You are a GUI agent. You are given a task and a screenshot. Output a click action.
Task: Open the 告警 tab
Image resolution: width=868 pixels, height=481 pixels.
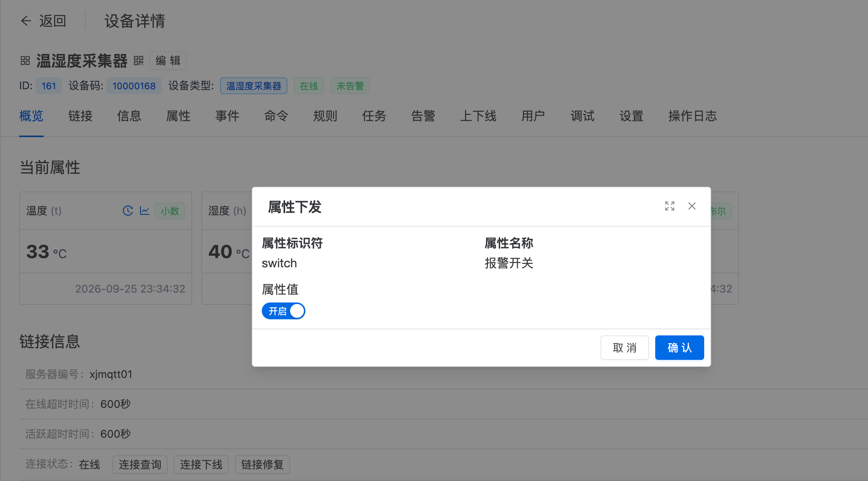(x=423, y=116)
